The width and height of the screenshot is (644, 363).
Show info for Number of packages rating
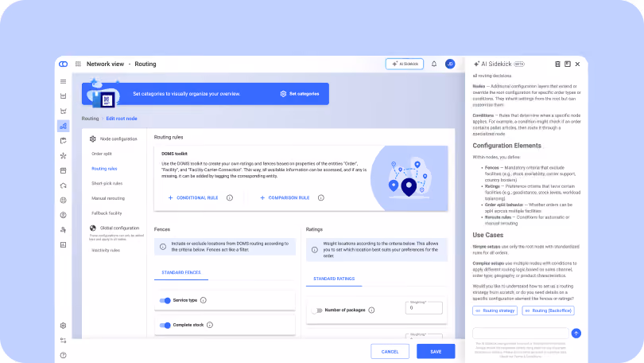[x=371, y=310]
